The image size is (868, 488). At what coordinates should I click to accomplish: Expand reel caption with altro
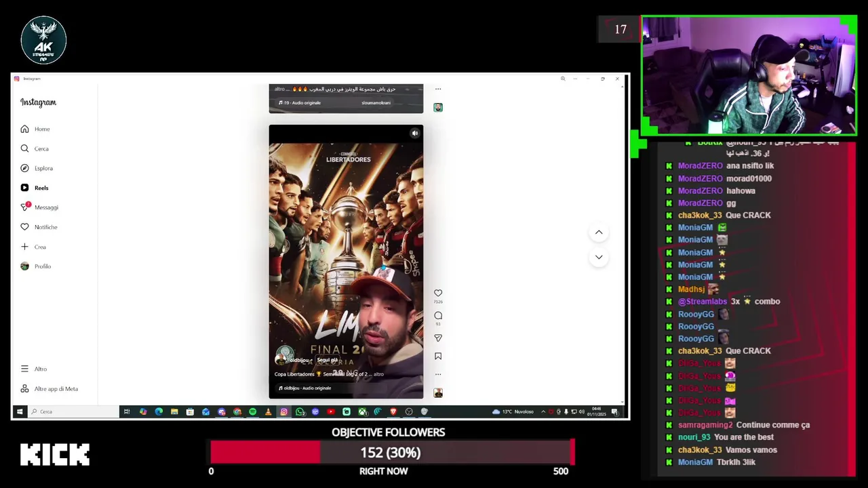click(378, 374)
